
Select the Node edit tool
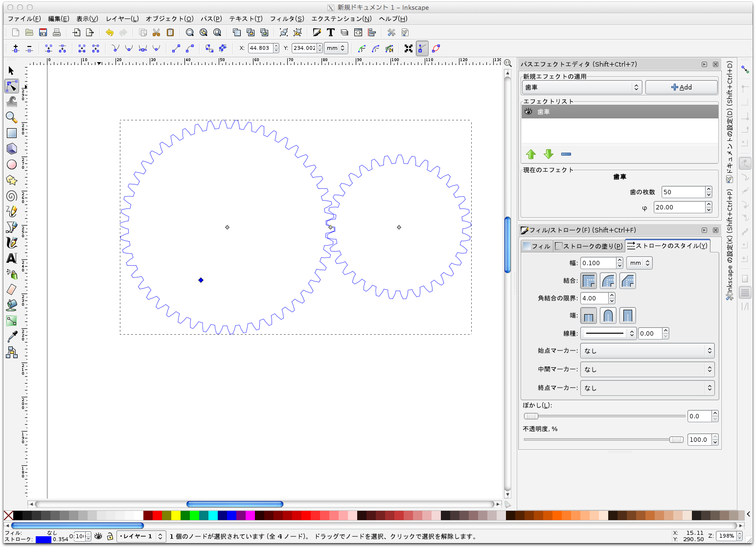point(12,87)
